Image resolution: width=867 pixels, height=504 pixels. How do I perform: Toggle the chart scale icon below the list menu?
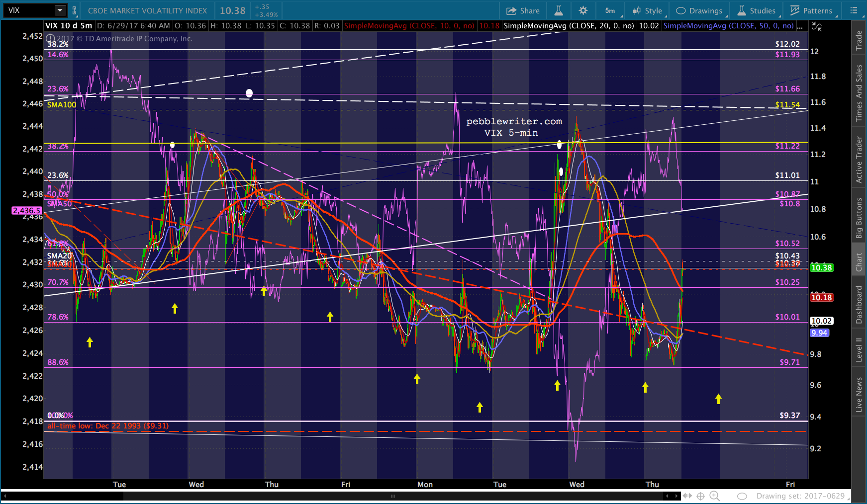[816, 27]
